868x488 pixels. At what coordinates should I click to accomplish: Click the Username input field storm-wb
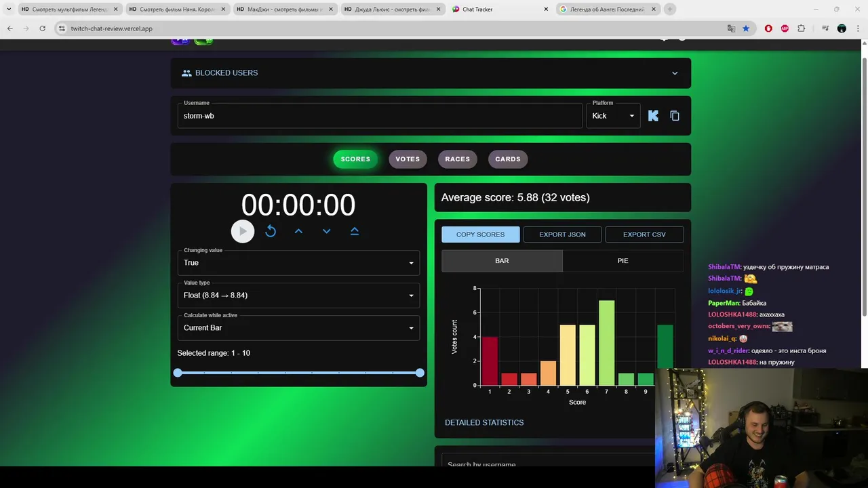tap(380, 116)
